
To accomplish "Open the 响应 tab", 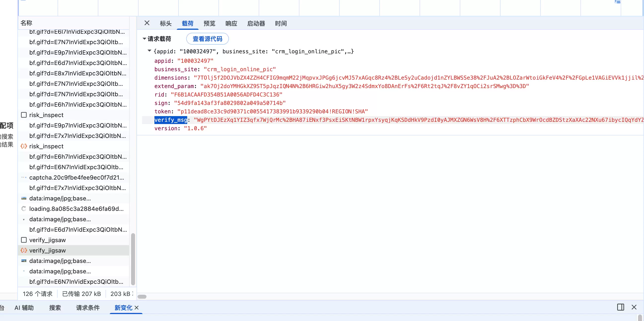I will click(231, 23).
